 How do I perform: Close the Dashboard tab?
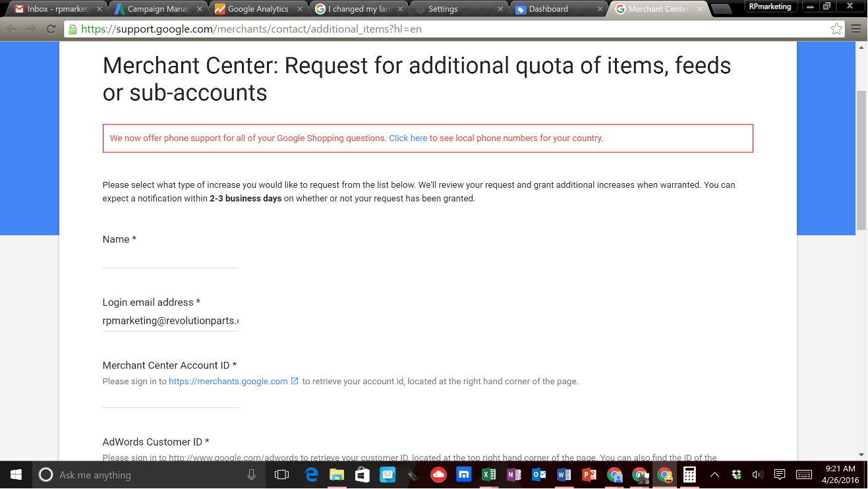(x=600, y=9)
